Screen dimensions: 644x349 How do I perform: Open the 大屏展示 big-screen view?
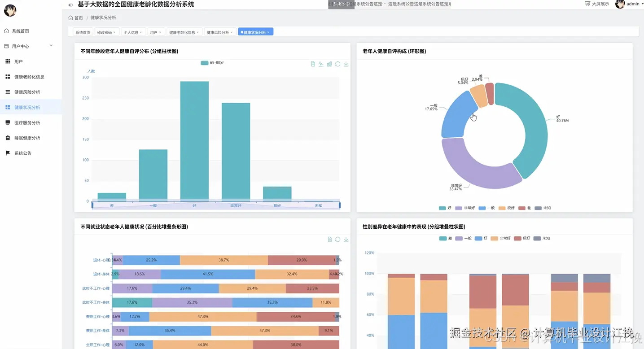pos(597,4)
